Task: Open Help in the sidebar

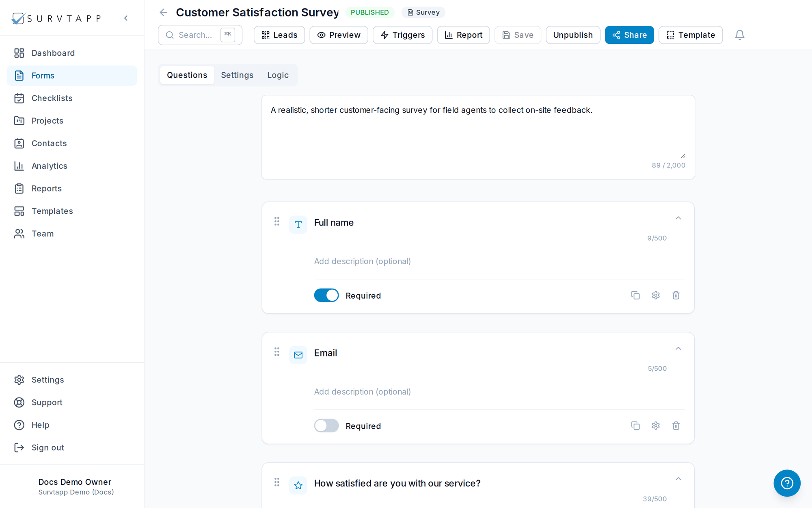Action: click(72, 425)
